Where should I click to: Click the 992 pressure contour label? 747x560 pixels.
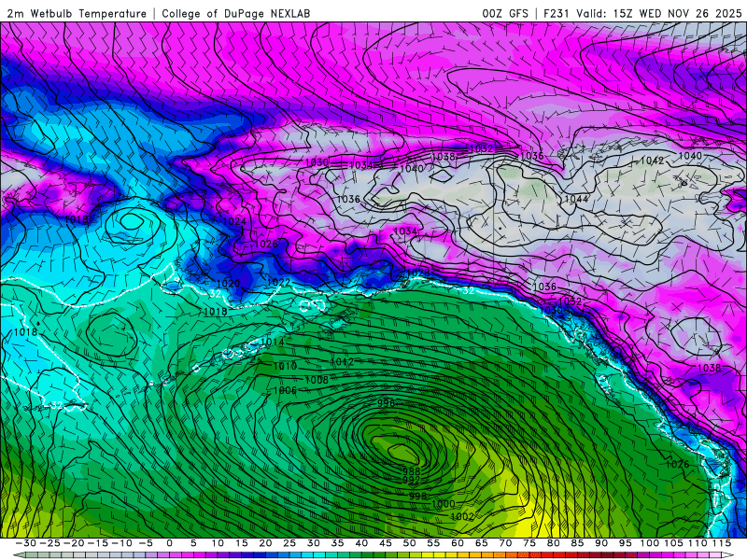pos(411,480)
